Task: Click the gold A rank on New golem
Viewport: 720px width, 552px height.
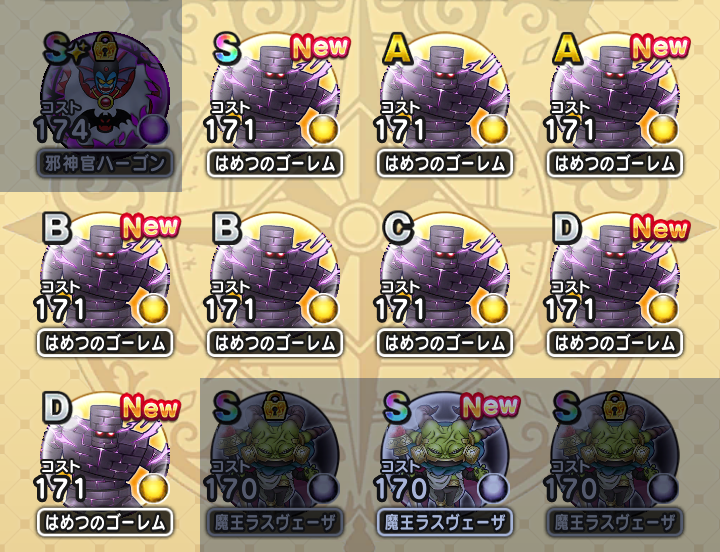Action: (568, 49)
